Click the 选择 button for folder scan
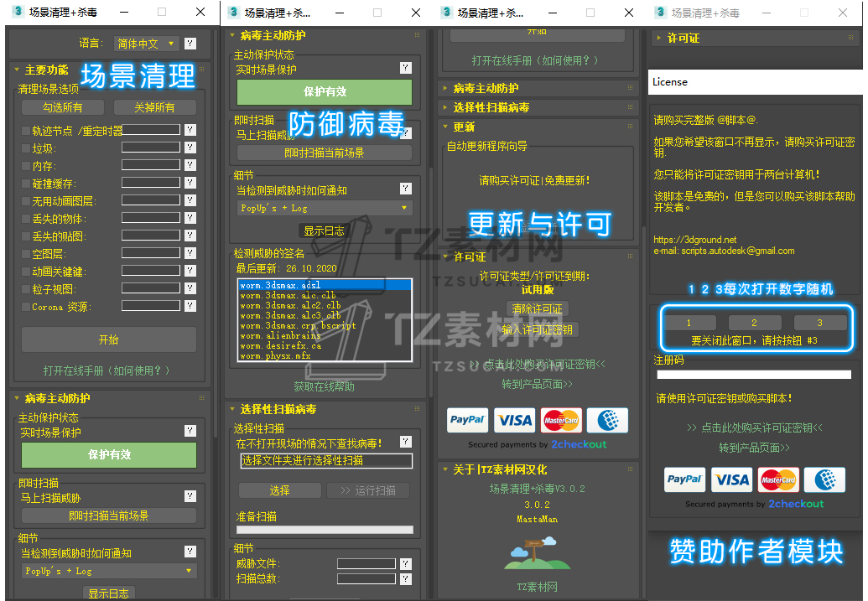The width and height of the screenshot is (868, 601). pos(279,490)
